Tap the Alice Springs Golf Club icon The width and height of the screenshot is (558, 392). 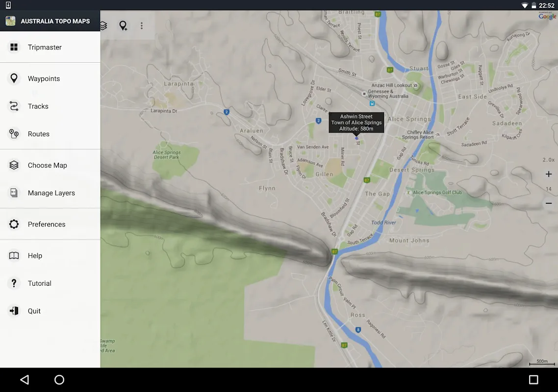coord(409,193)
